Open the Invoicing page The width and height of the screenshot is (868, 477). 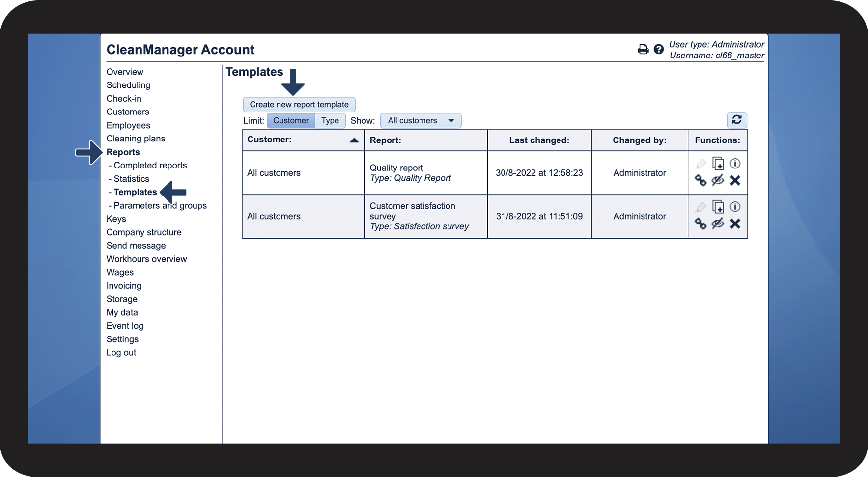click(x=124, y=286)
